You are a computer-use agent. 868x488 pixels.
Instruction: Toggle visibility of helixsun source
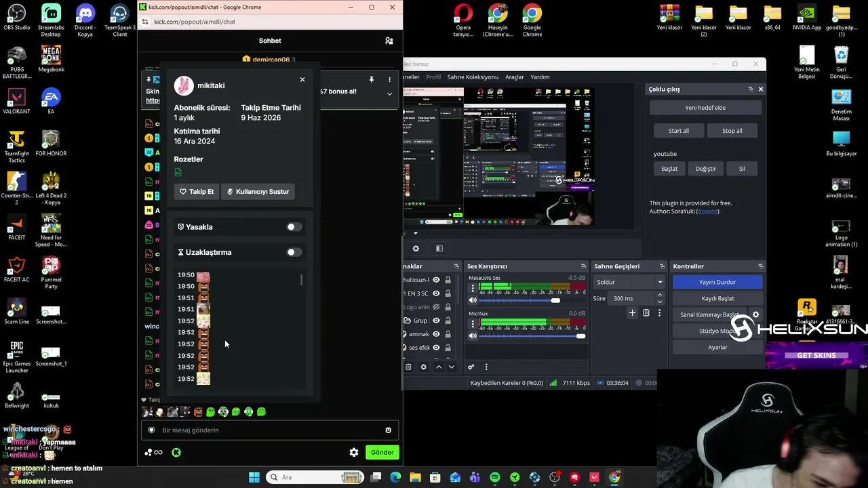coord(436,280)
